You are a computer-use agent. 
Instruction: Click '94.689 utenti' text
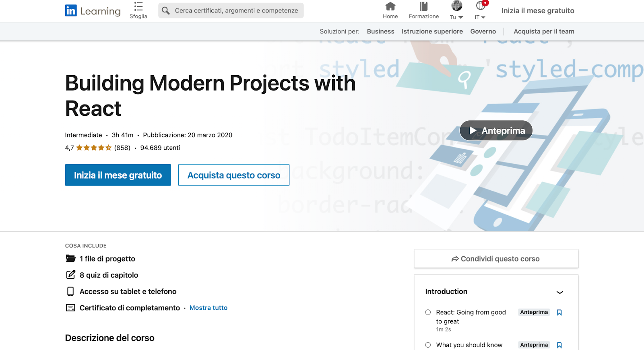click(x=160, y=148)
